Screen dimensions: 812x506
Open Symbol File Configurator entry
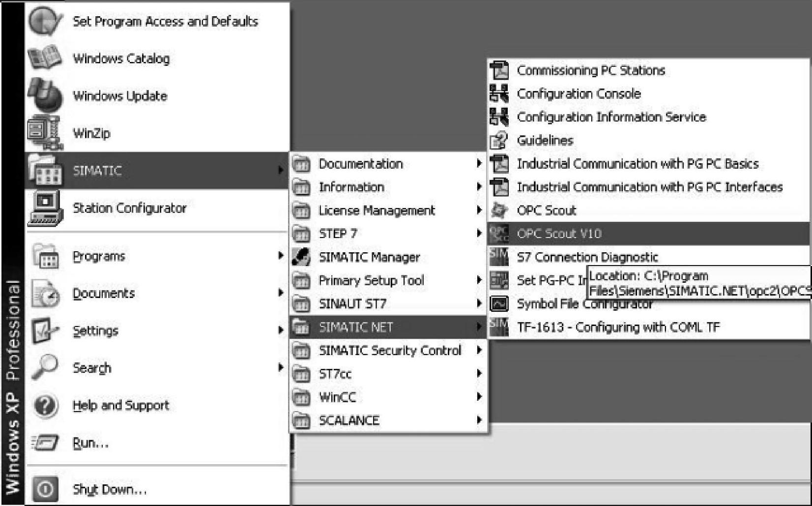[648, 304]
